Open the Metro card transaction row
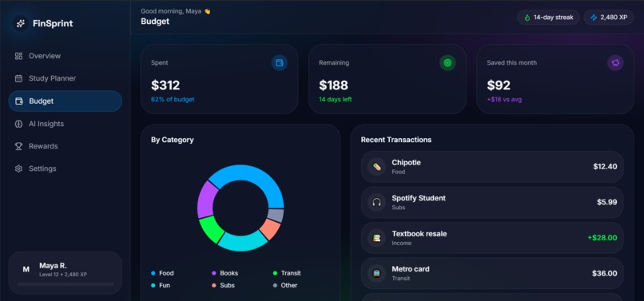The width and height of the screenshot is (644, 301). coord(492,274)
